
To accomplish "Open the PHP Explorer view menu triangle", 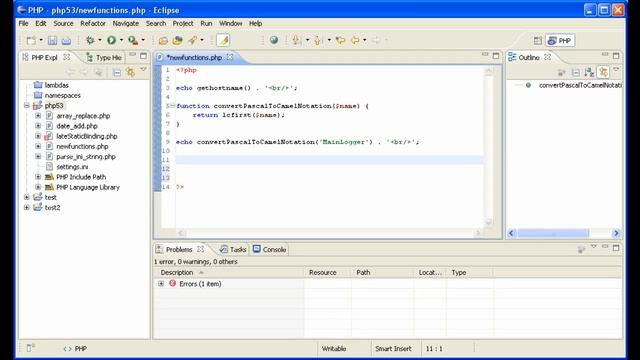I will tap(143, 70).
